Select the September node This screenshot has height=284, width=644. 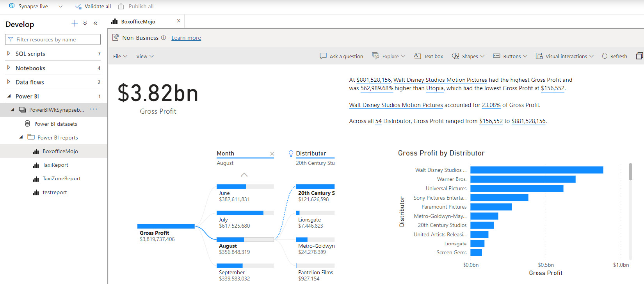[245, 272]
